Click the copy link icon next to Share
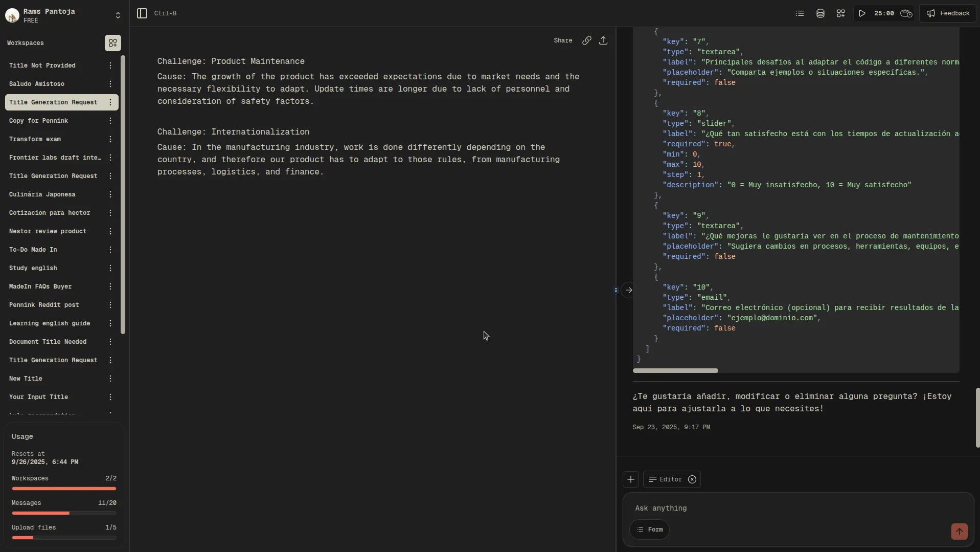This screenshot has height=552, width=980. [586, 40]
